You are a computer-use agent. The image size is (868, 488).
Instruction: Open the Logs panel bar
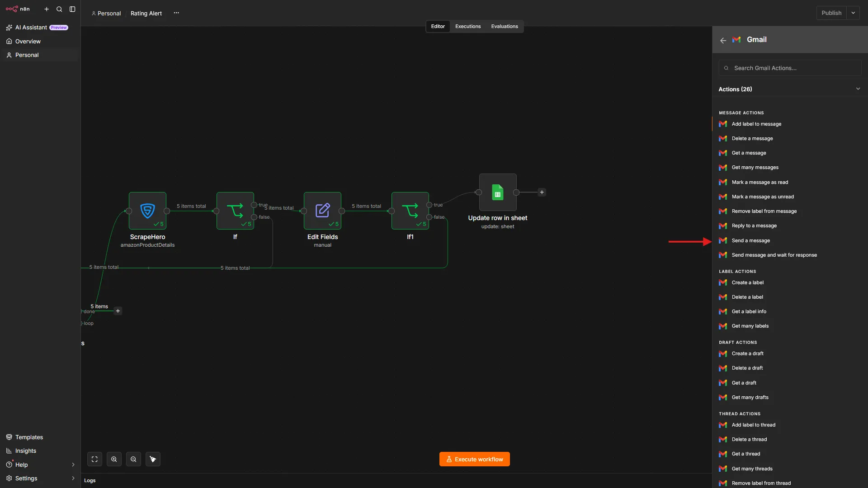pos(396,480)
